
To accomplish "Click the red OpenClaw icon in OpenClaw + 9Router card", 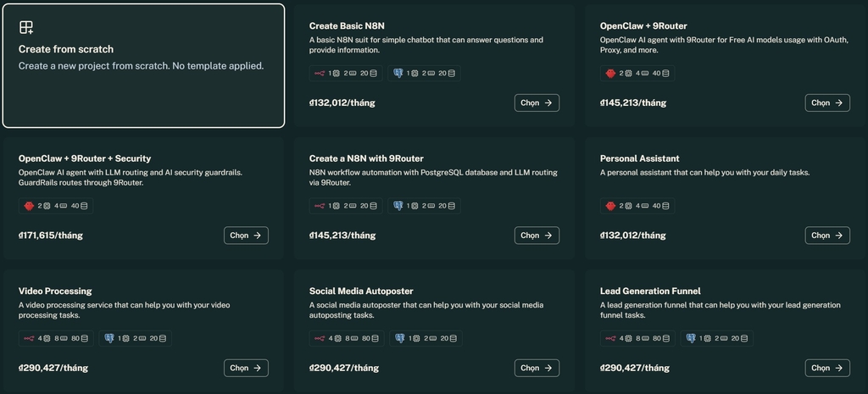I will (x=610, y=73).
